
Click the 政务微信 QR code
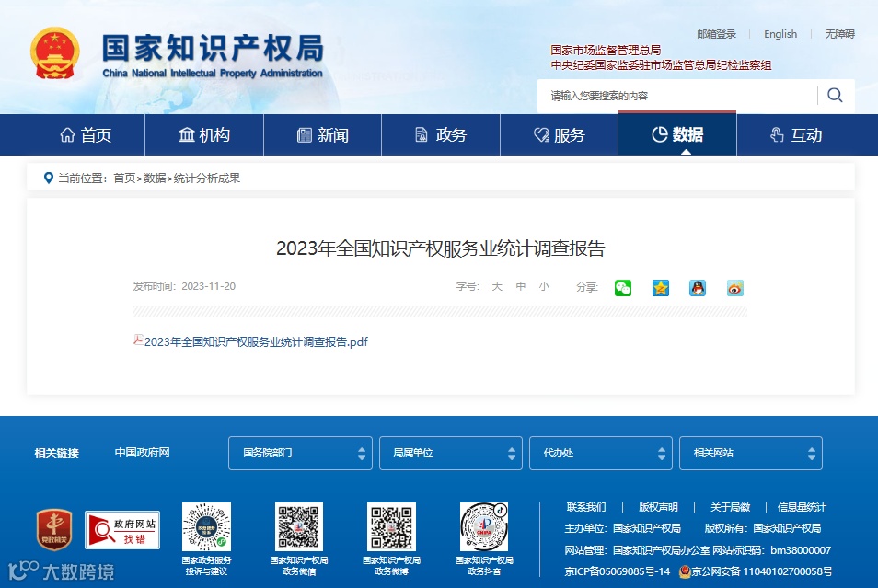click(299, 526)
